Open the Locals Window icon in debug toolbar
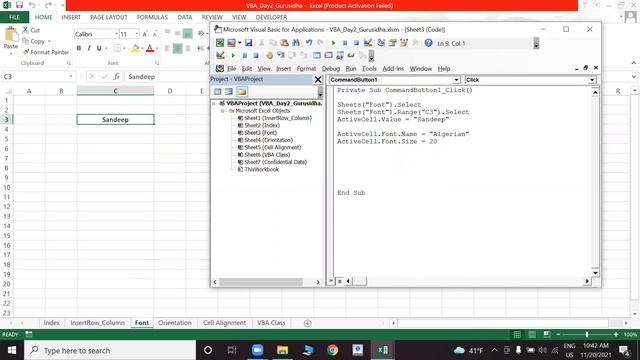 pyautogui.click(x=317, y=56)
